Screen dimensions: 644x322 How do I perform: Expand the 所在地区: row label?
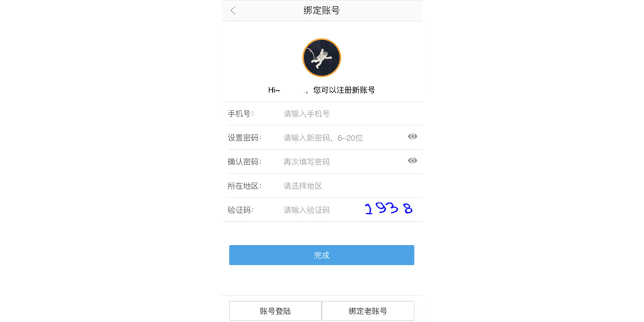point(245,186)
